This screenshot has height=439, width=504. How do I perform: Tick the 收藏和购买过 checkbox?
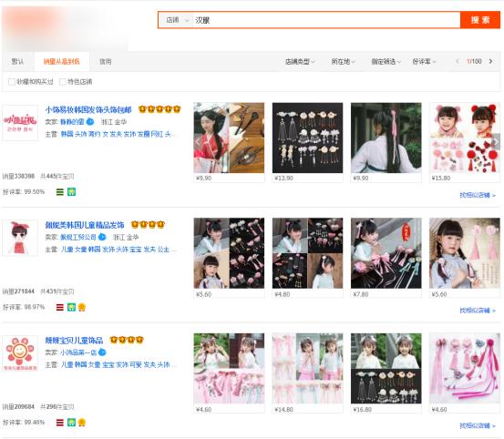coord(12,82)
